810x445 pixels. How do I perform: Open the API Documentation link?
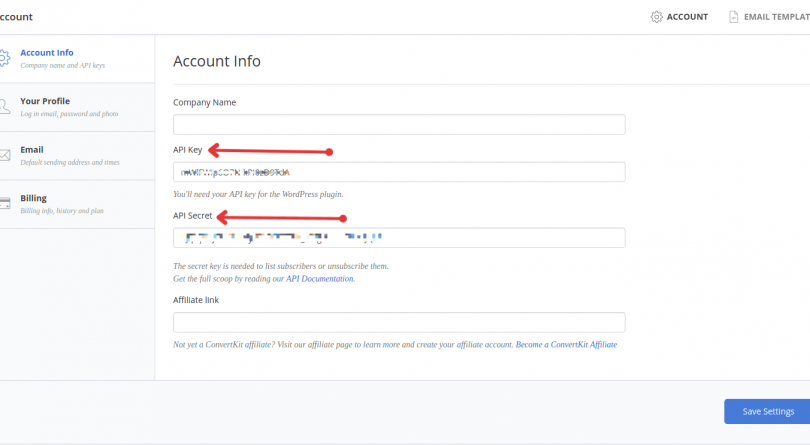click(x=320, y=279)
